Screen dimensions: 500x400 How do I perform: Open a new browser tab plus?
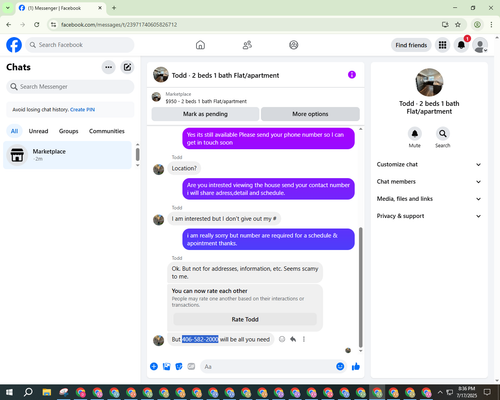tap(114, 8)
